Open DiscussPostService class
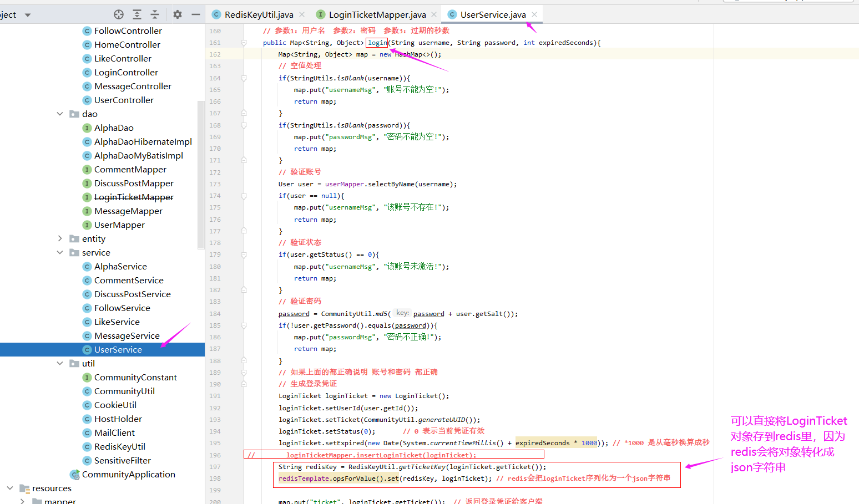This screenshot has height=504, width=859. pyautogui.click(x=133, y=294)
